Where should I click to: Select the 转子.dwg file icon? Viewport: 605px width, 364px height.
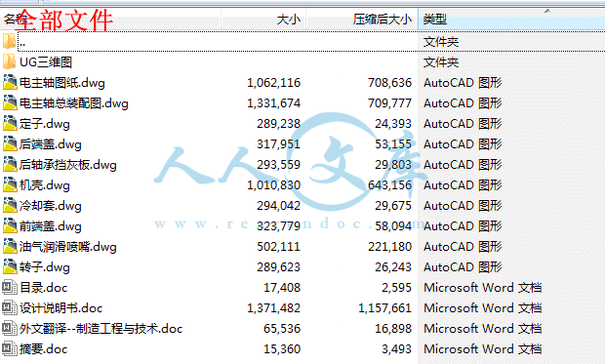10,266
